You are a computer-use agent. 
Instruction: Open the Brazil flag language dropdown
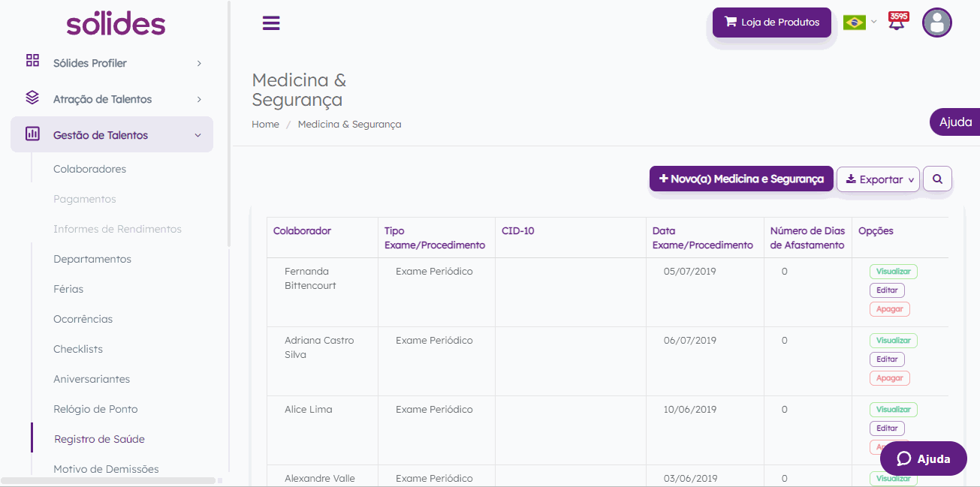859,23
